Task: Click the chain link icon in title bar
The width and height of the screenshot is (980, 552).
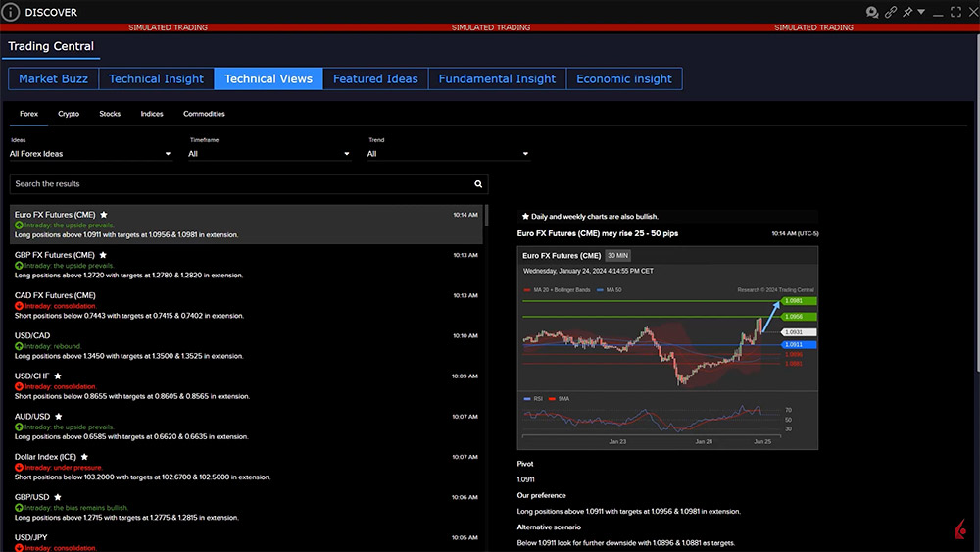Action: tap(891, 12)
